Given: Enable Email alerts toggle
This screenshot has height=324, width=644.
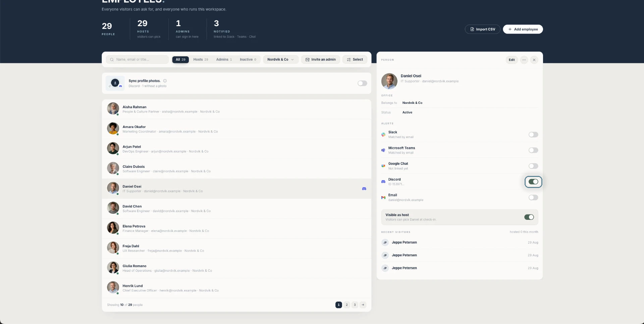Looking at the screenshot, I should (x=533, y=197).
